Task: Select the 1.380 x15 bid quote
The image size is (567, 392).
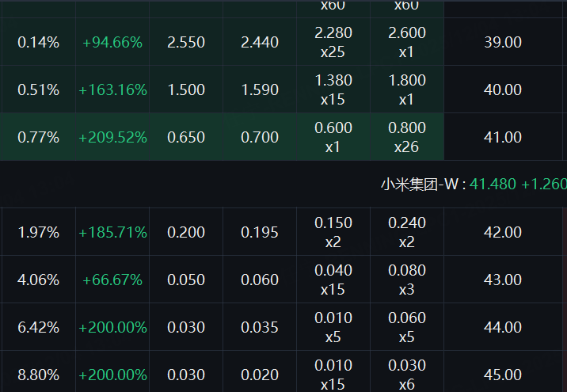Action: [333, 89]
